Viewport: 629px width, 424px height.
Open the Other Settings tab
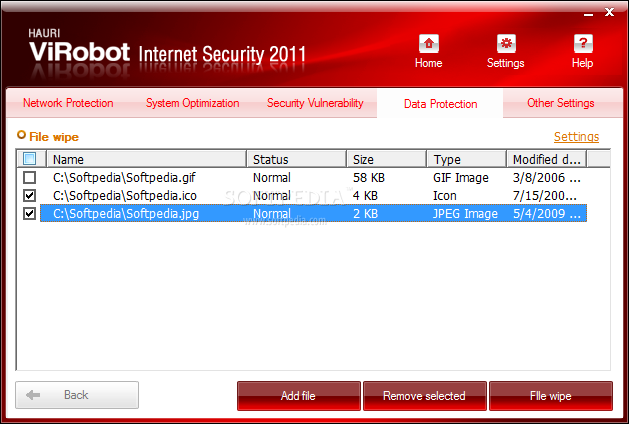(561, 103)
